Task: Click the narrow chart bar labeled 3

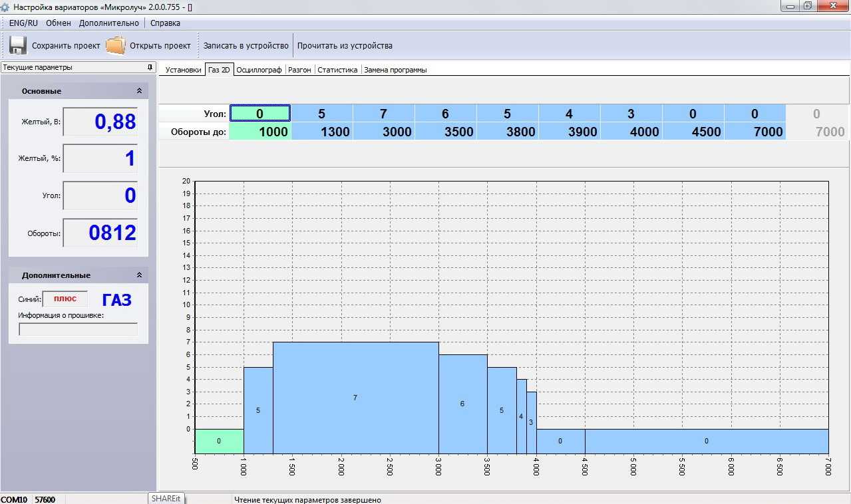Action: click(531, 422)
